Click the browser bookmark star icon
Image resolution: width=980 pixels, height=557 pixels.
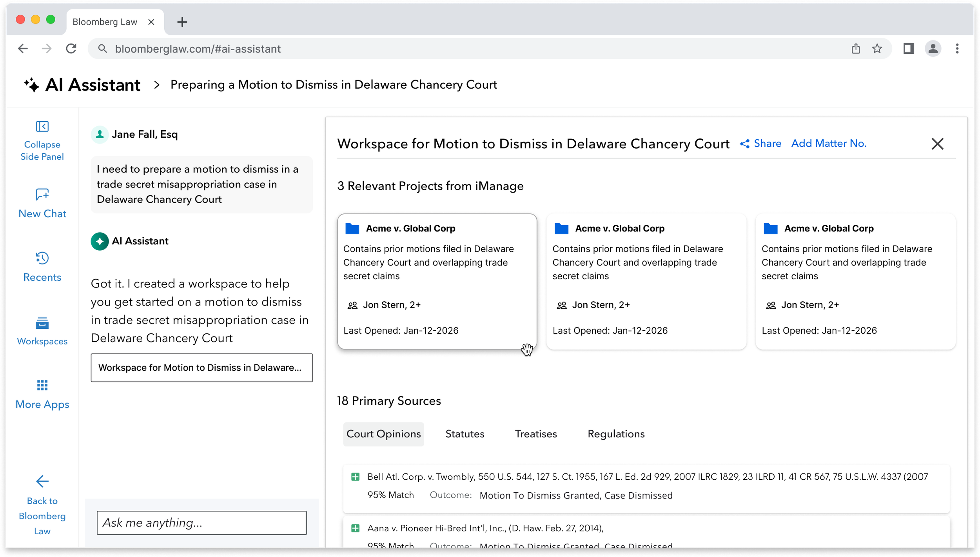point(877,49)
